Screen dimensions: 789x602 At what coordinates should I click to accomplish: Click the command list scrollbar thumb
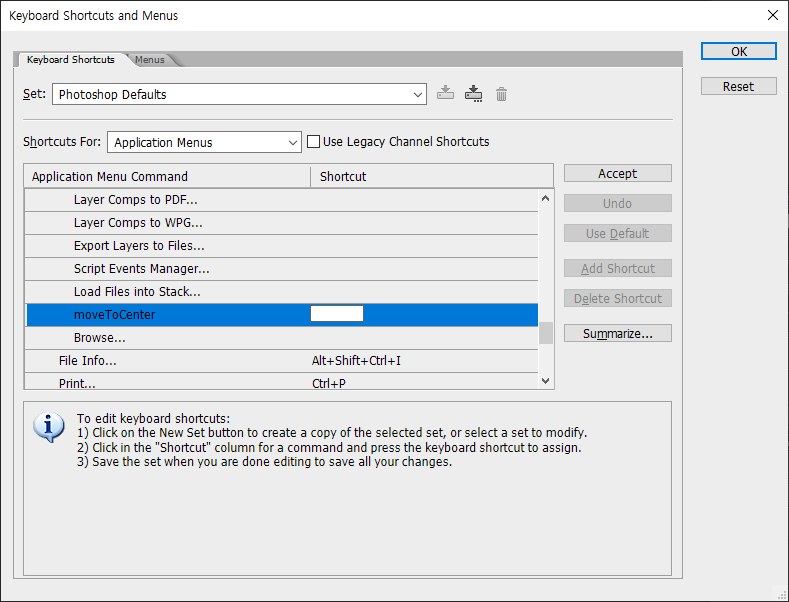click(x=545, y=333)
